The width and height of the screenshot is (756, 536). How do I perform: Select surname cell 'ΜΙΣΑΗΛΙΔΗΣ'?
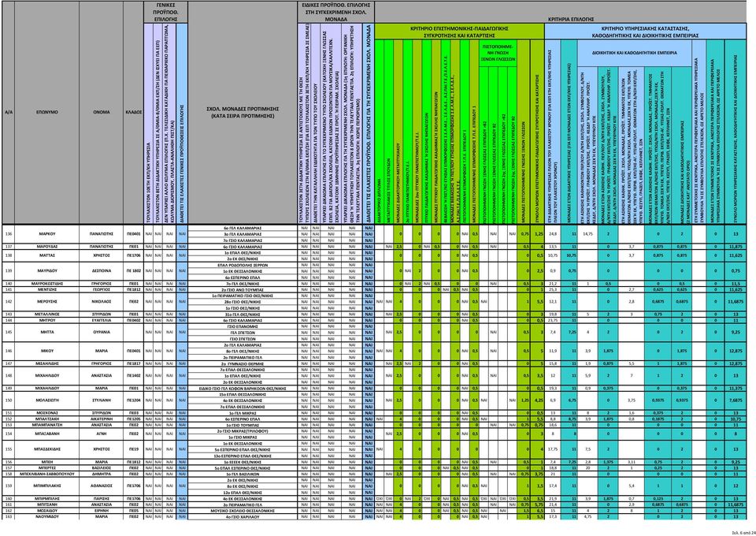[46, 363]
